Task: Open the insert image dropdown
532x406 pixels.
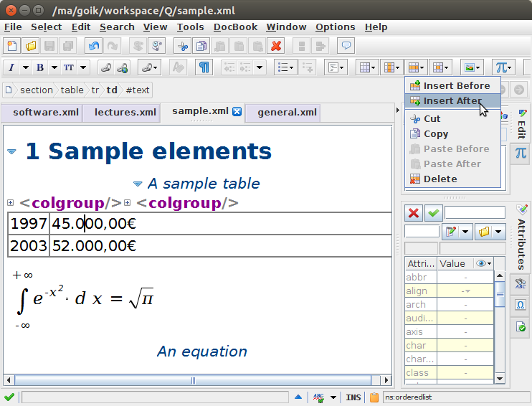Action: [x=472, y=67]
